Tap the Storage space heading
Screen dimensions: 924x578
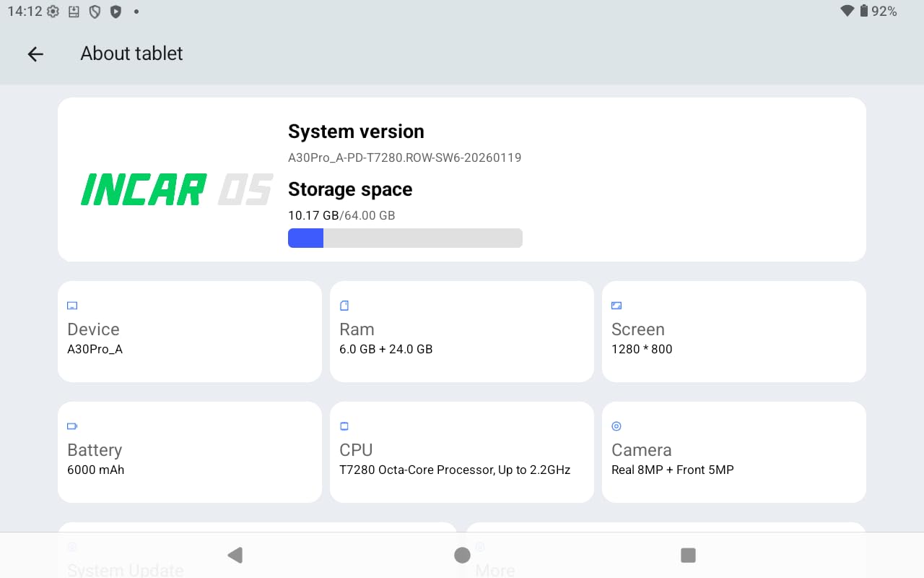point(350,189)
